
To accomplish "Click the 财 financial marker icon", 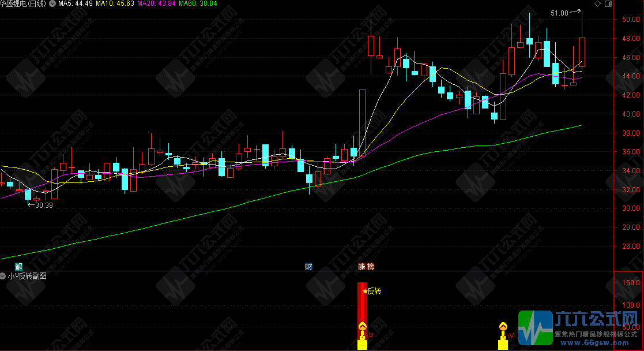I will 308,267.
